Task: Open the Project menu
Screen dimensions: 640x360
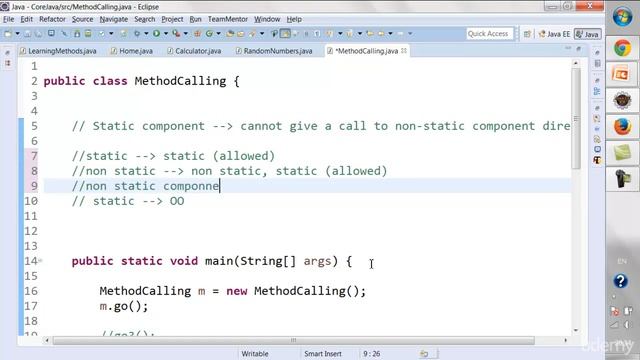Action: [x=172, y=19]
